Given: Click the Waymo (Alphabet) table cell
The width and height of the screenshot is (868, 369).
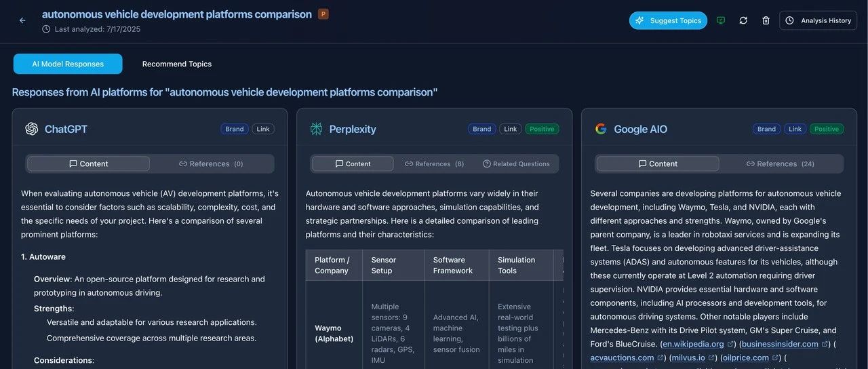Looking at the screenshot, I should point(334,333).
